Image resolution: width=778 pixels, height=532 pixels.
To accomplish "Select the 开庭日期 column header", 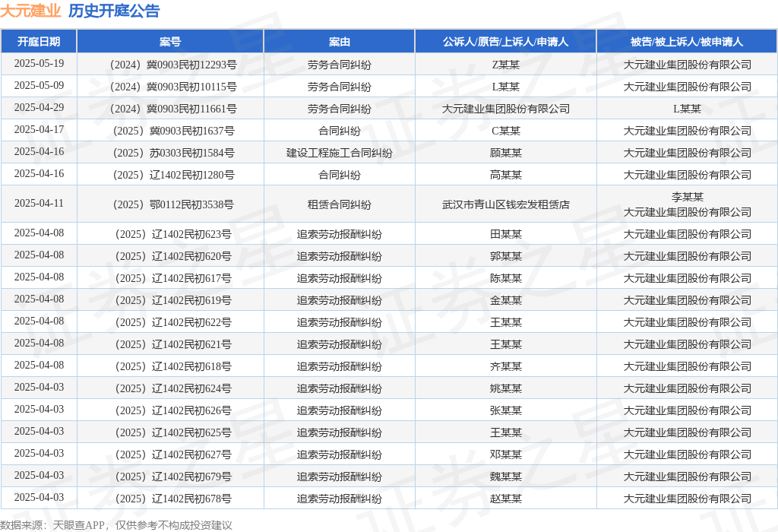I will pyautogui.click(x=39, y=42).
